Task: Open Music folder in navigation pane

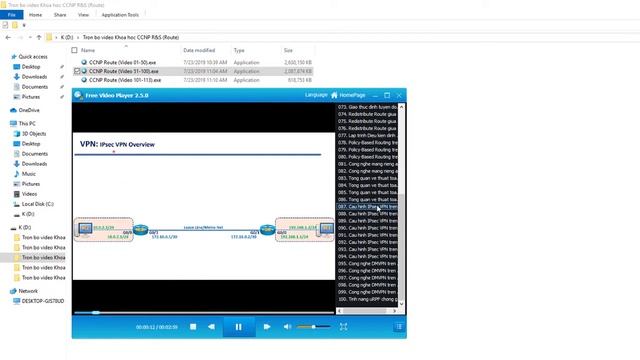Action: pyautogui.click(x=29, y=174)
